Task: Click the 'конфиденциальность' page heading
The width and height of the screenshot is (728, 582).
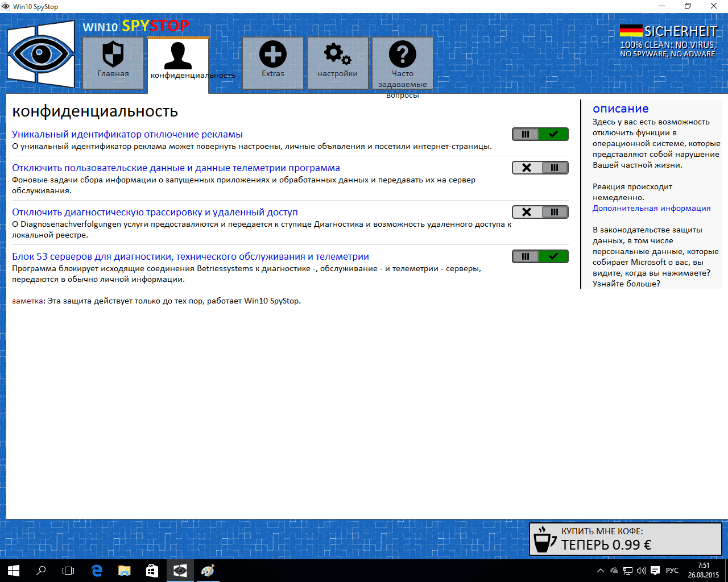Action: 95,111
